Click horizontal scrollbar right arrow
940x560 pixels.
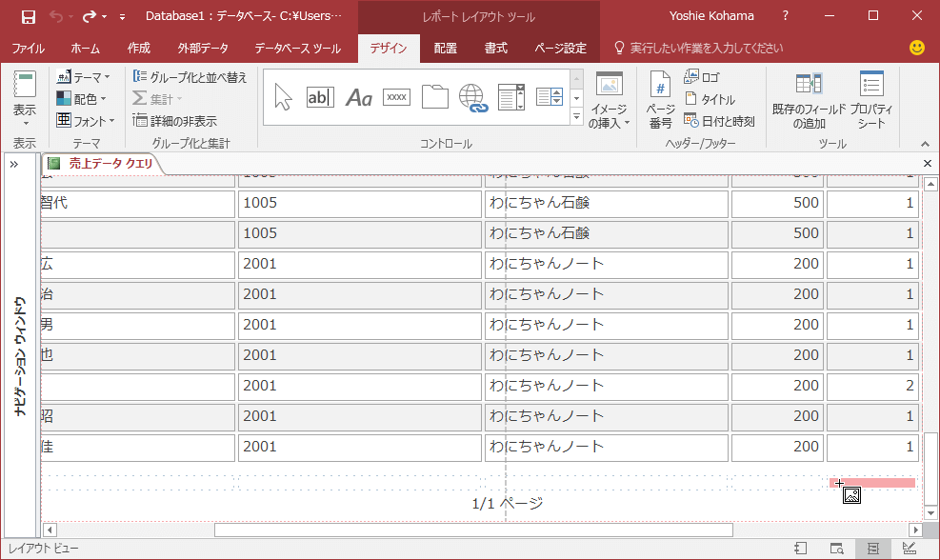pos(915,530)
